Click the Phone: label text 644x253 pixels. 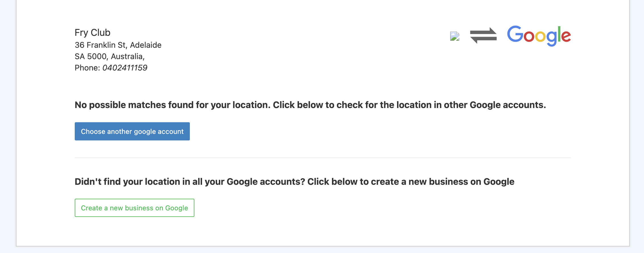click(87, 68)
